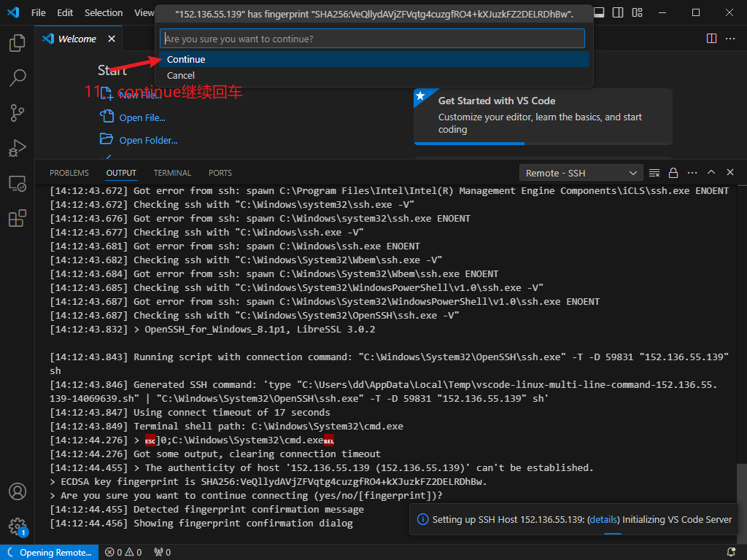Switch to the OUTPUT panel tab
The image size is (747, 560).
(x=121, y=173)
